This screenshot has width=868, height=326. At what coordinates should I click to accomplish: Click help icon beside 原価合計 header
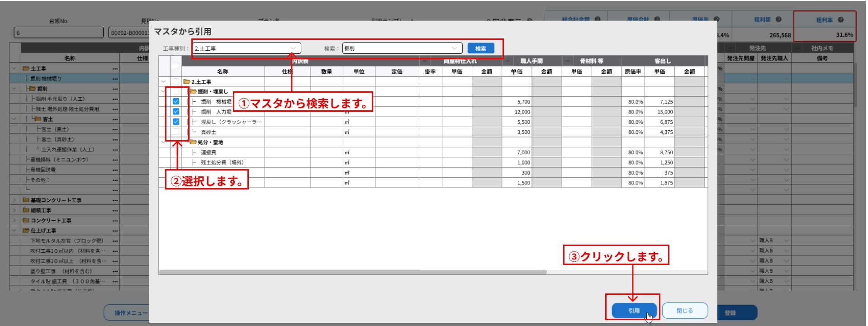pos(657,19)
